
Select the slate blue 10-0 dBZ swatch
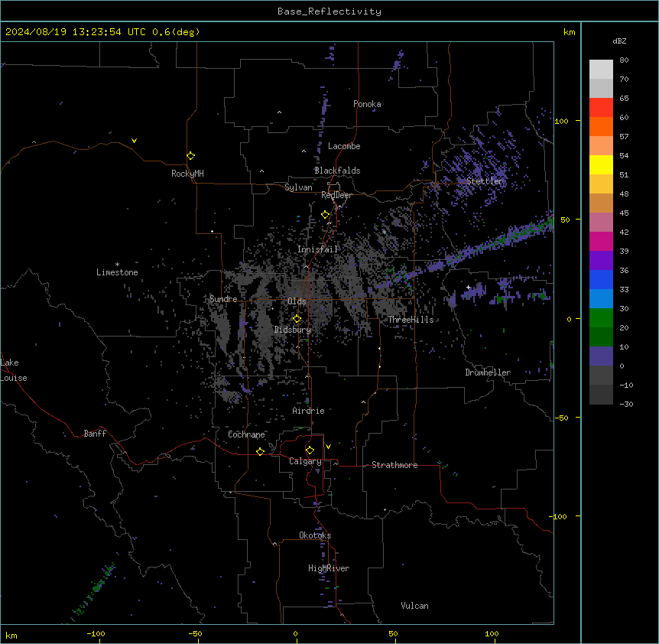(x=601, y=356)
